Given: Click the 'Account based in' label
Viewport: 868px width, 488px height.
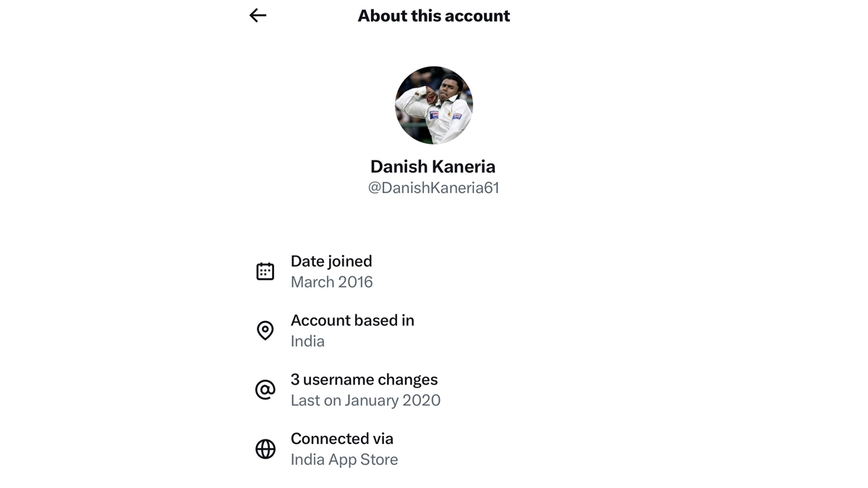Looking at the screenshot, I should pyautogui.click(x=352, y=320).
